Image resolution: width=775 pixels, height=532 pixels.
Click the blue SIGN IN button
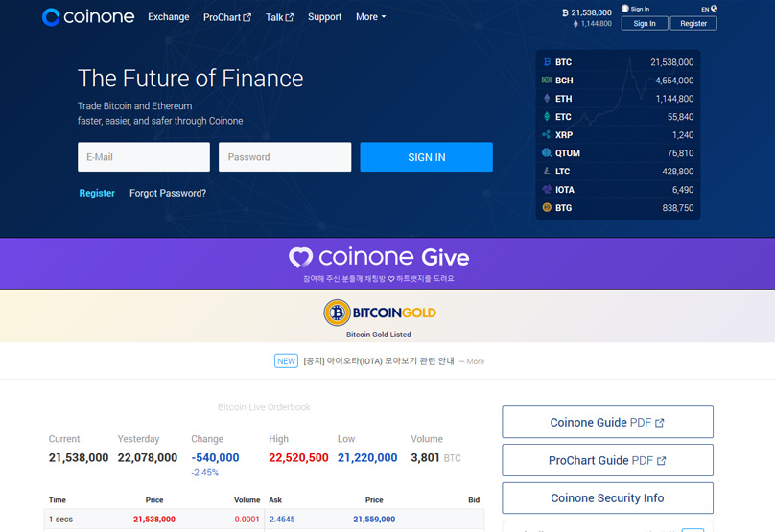pyautogui.click(x=426, y=157)
